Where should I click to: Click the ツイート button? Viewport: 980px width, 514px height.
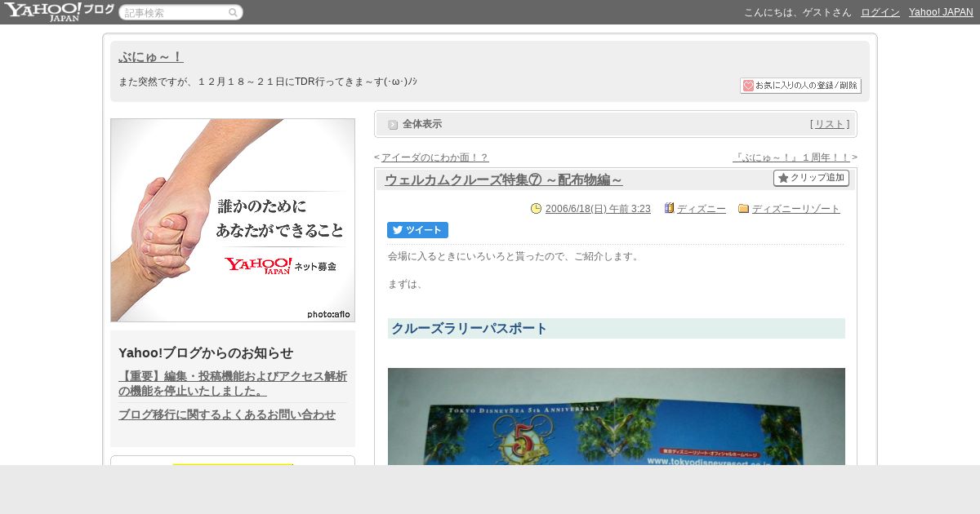point(417,230)
